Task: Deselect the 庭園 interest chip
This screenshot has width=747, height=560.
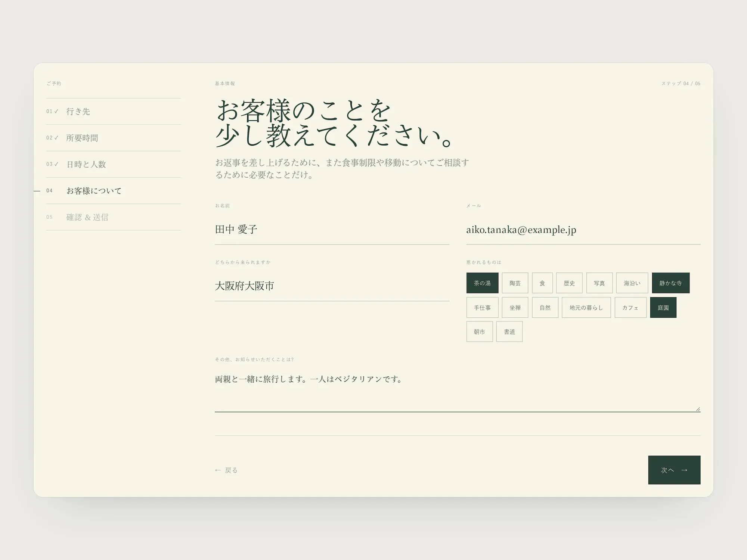Action: [x=663, y=308]
